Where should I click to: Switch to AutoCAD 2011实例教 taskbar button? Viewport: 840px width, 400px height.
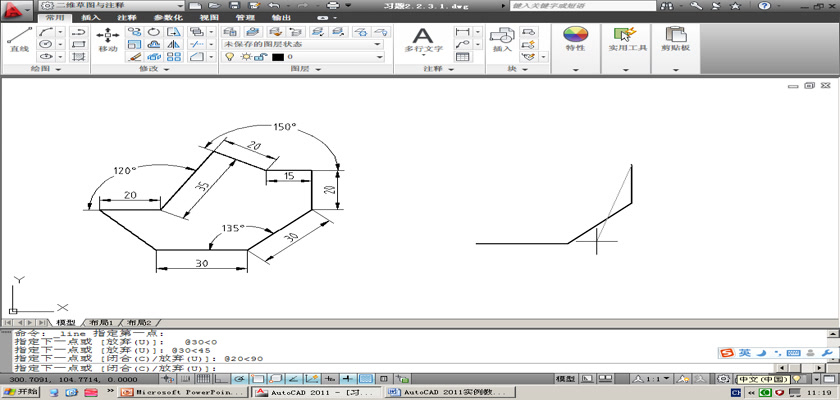[x=451, y=392]
